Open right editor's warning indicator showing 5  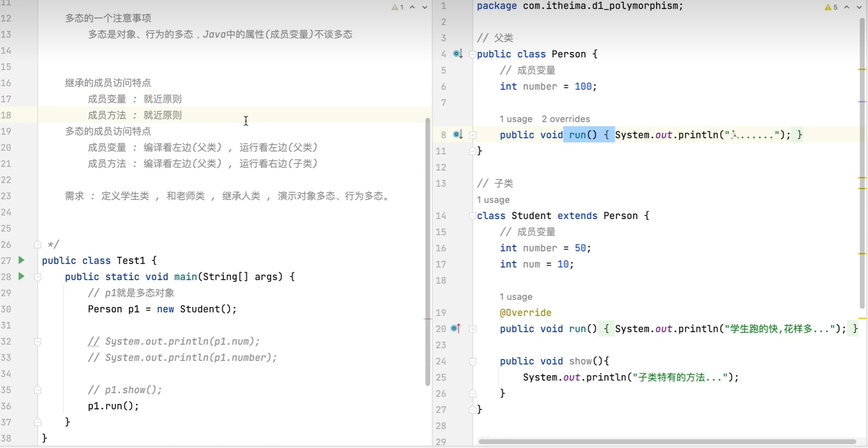click(x=831, y=7)
